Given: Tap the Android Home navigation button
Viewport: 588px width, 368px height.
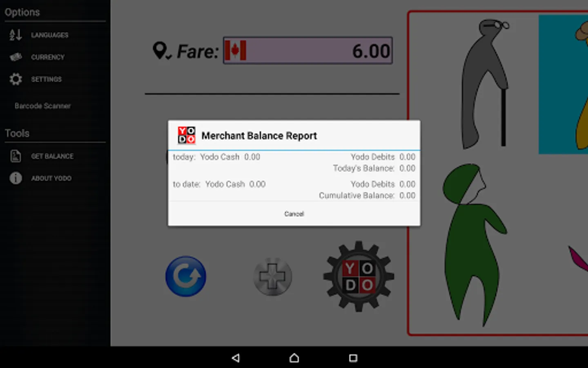Looking at the screenshot, I should pyautogui.click(x=294, y=358).
